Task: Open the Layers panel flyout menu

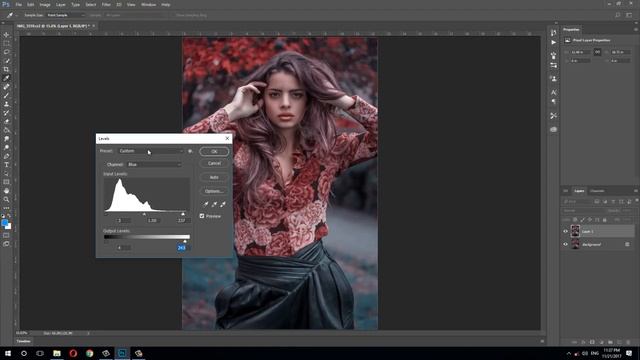Action: 636,191
